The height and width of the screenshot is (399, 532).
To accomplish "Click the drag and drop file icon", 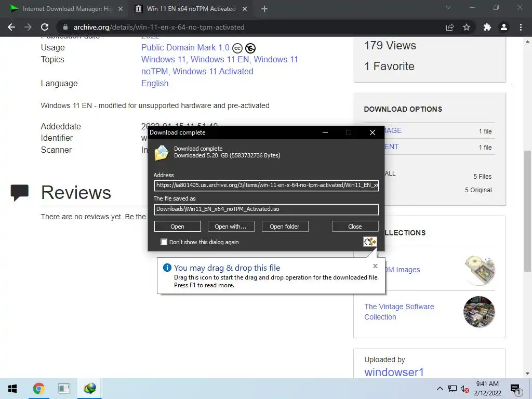I will point(370,242).
